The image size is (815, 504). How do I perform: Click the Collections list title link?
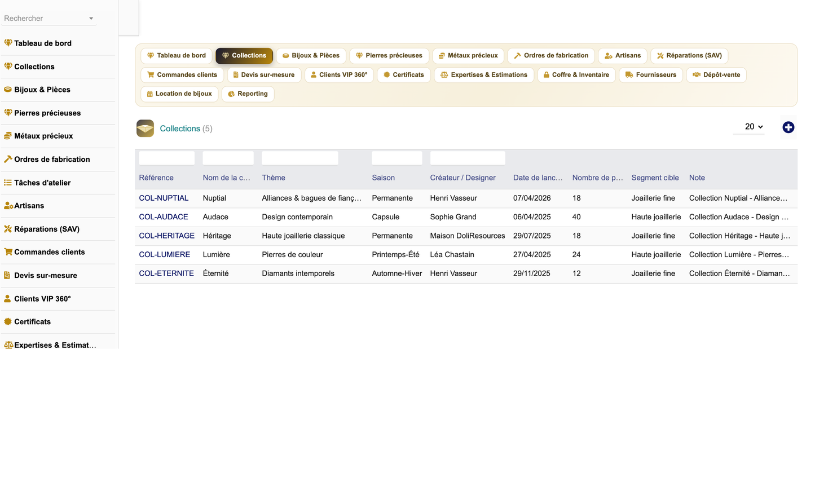click(x=180, y=129)
